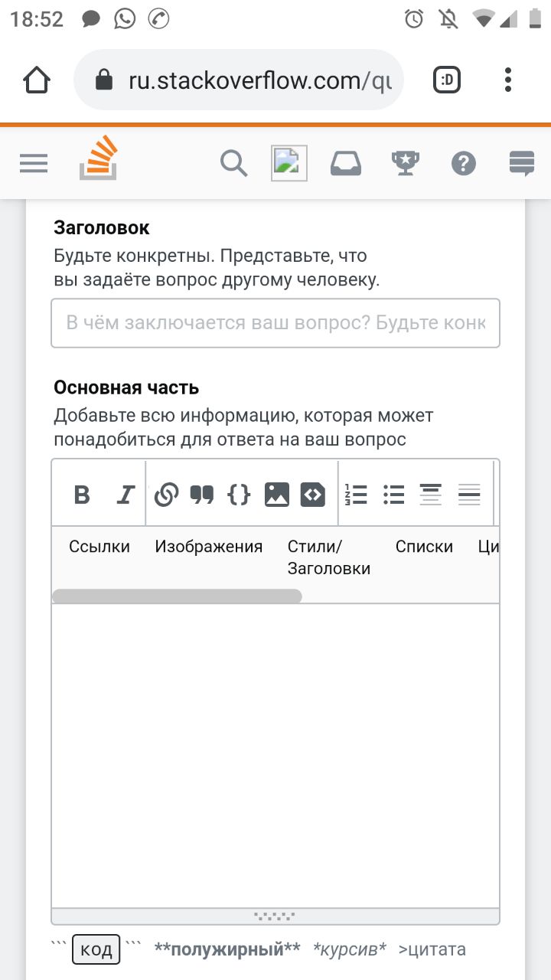Insert code sample with braces icon

[x=240, y=495]
